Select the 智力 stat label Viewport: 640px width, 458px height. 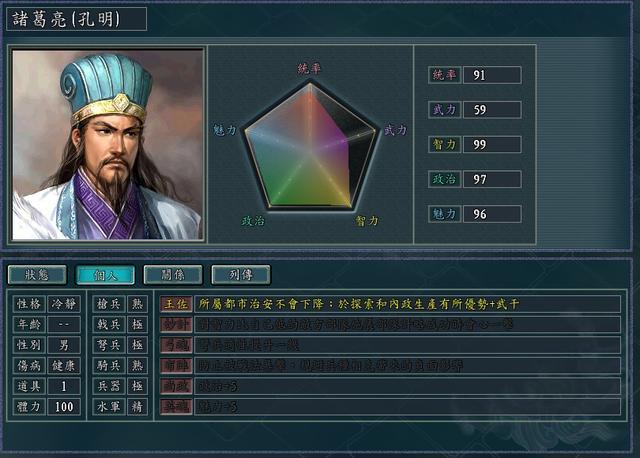444,145
